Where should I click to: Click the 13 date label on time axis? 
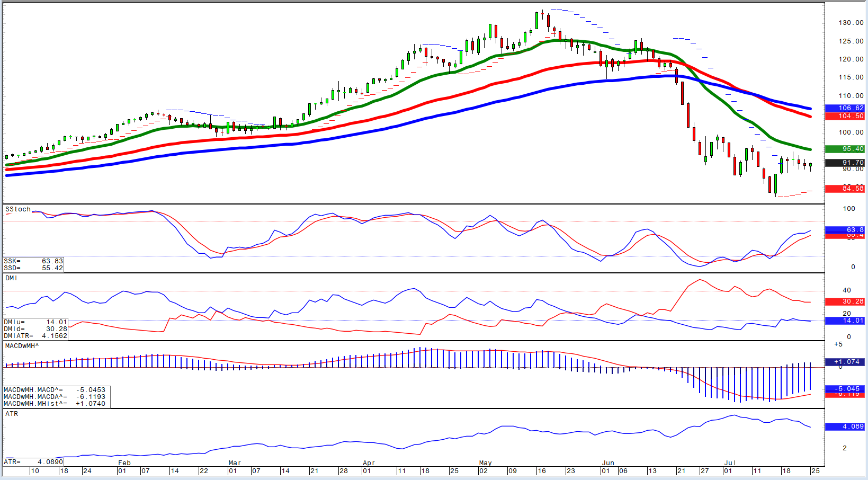652,471
